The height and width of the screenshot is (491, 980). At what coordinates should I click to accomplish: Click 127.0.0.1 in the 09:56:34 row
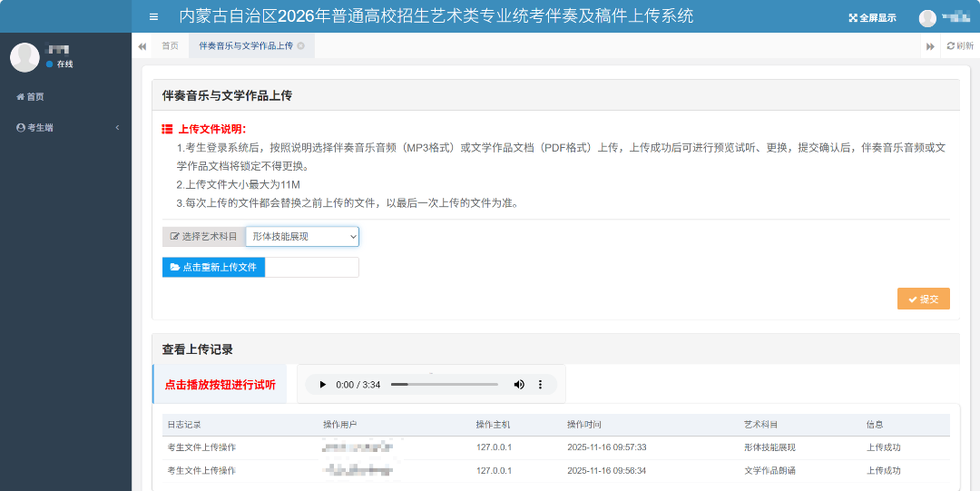(494, 471)
